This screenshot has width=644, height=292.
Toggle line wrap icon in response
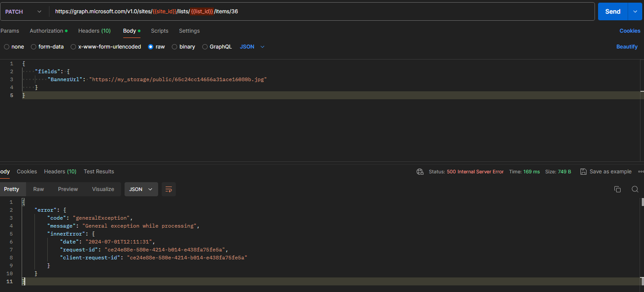point(169,189)
